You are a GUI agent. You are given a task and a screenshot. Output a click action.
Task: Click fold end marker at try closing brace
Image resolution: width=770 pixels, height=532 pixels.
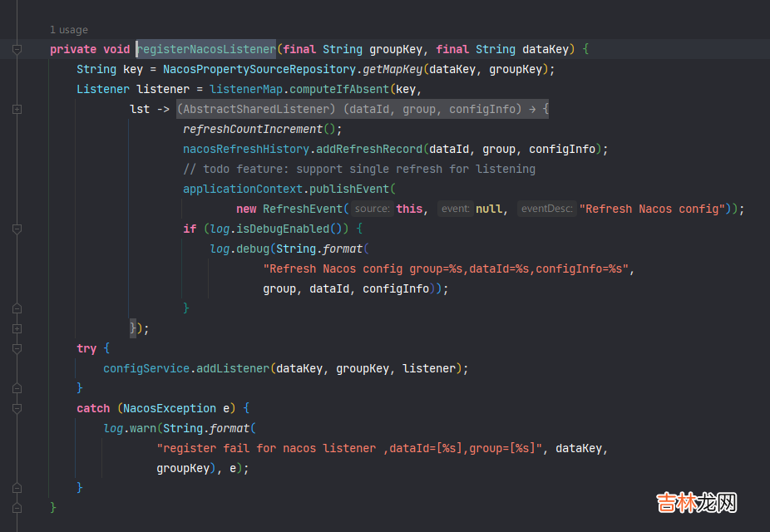[x=17, y=388]
